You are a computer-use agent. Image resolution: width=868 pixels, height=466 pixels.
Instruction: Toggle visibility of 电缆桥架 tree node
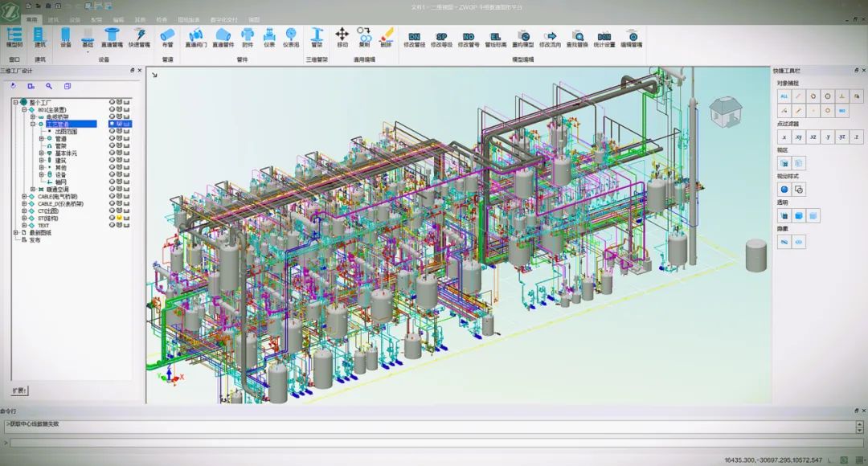tap(113, 117)
